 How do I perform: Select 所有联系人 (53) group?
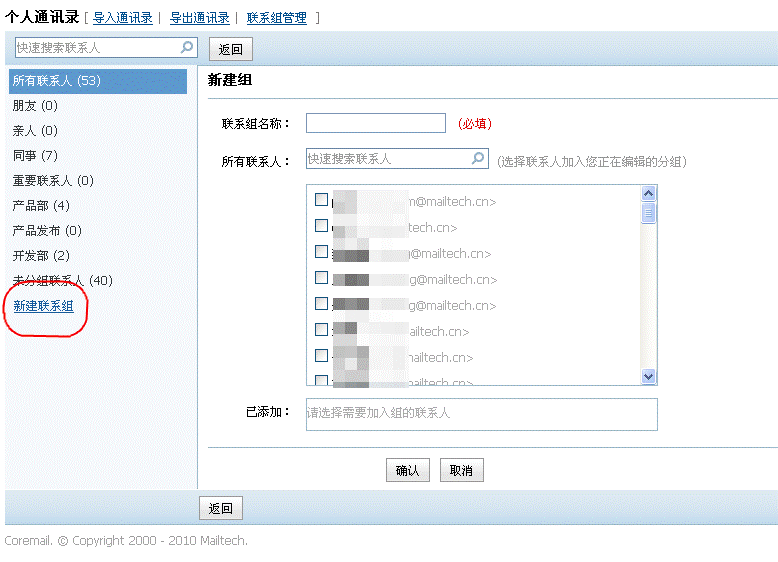pos(57,81)
